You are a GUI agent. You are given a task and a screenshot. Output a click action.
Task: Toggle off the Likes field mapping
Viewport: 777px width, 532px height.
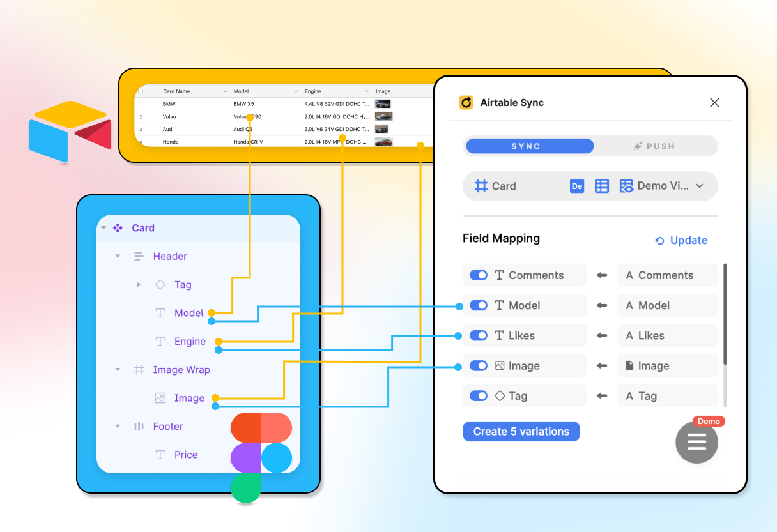click(x=479, y=335)
